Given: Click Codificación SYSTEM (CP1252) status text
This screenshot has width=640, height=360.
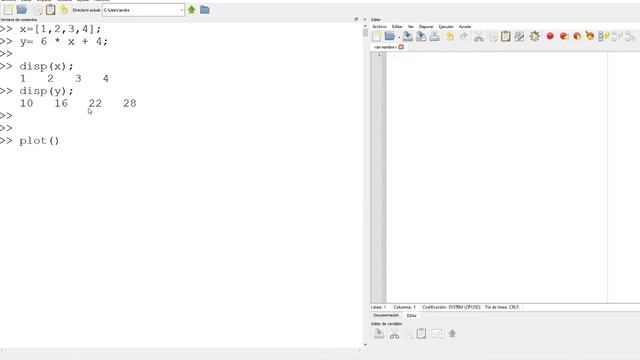Looking at the screenshot, I should (451, 307).
